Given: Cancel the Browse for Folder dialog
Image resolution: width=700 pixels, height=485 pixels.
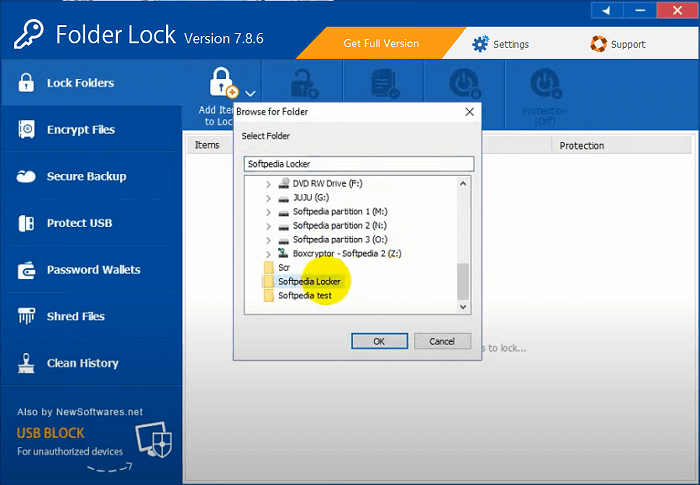Looking at the screenshot, I should pos(442,341).
